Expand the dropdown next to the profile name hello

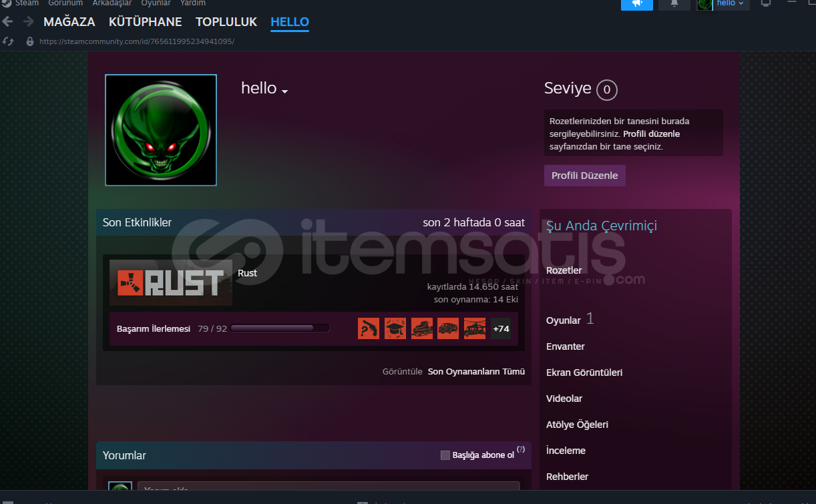[x=286, y=90]
